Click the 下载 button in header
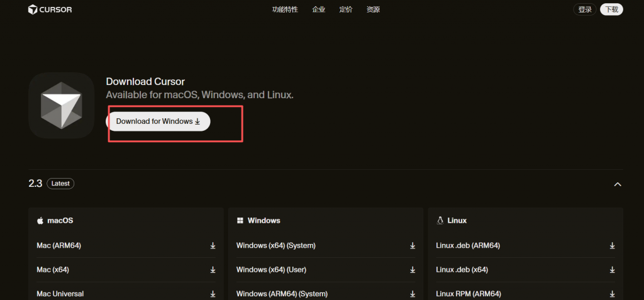The width and height of the screenshot is (644, 300). pyautogui.click(x=611, y=9)
